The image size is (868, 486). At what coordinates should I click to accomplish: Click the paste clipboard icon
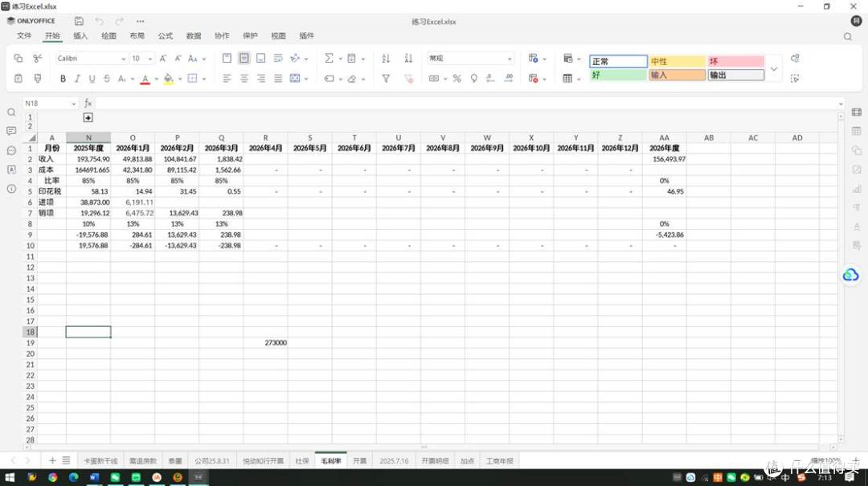tap(18, 79)
